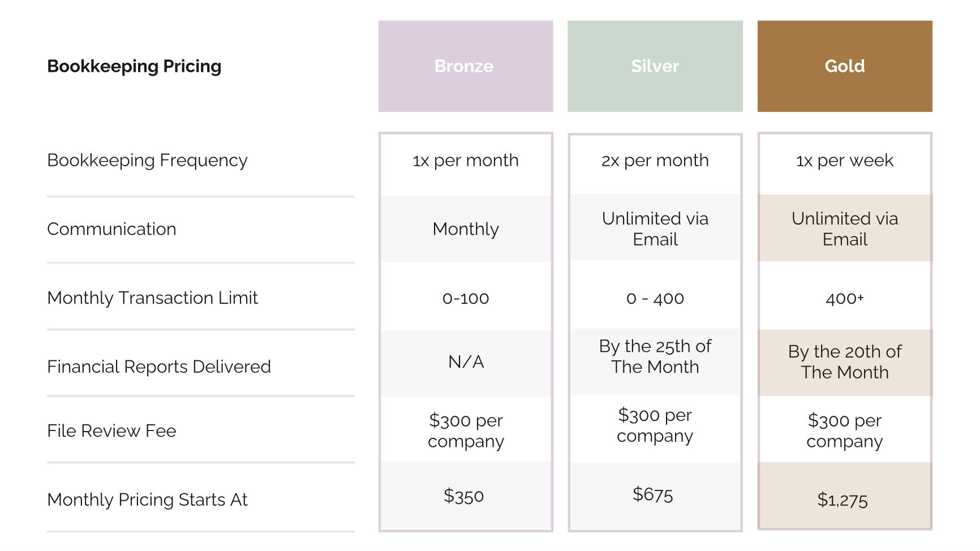Screen dimensions: 980x551
Task: Select the File Review Fee label
Action: coord(111,431)
